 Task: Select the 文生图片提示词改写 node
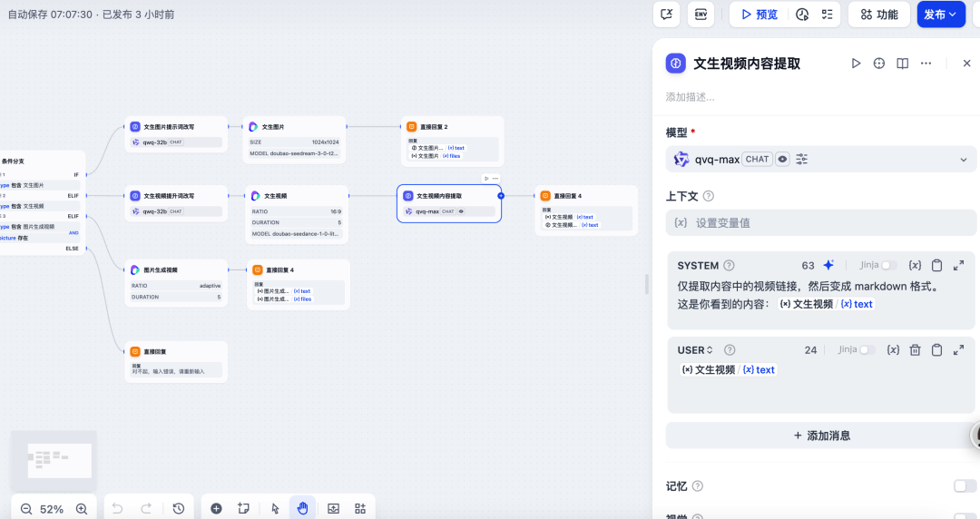pyautogui.click(x=176, y=133)
